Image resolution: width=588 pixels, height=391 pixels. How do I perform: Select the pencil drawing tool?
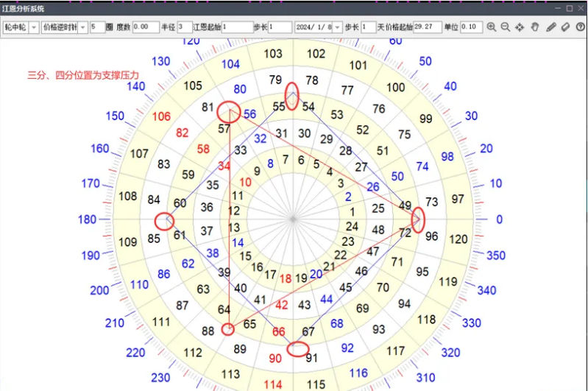(x=550, y=27)
